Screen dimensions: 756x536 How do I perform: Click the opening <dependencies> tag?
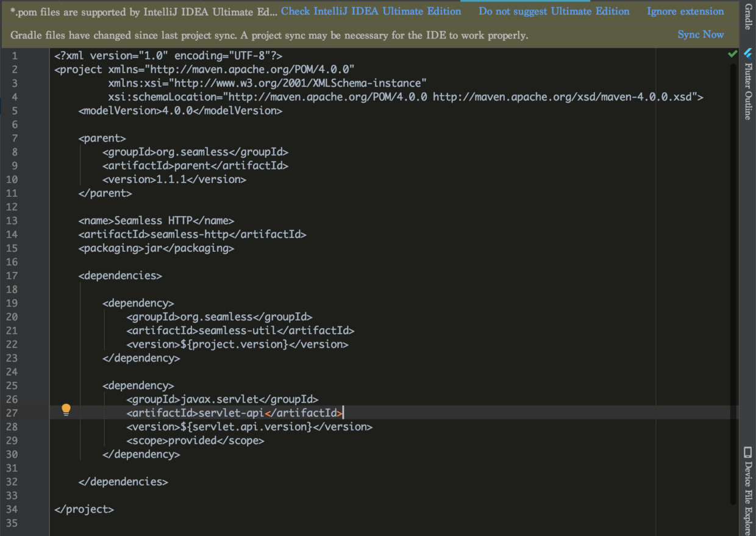(x=120, y=276)
